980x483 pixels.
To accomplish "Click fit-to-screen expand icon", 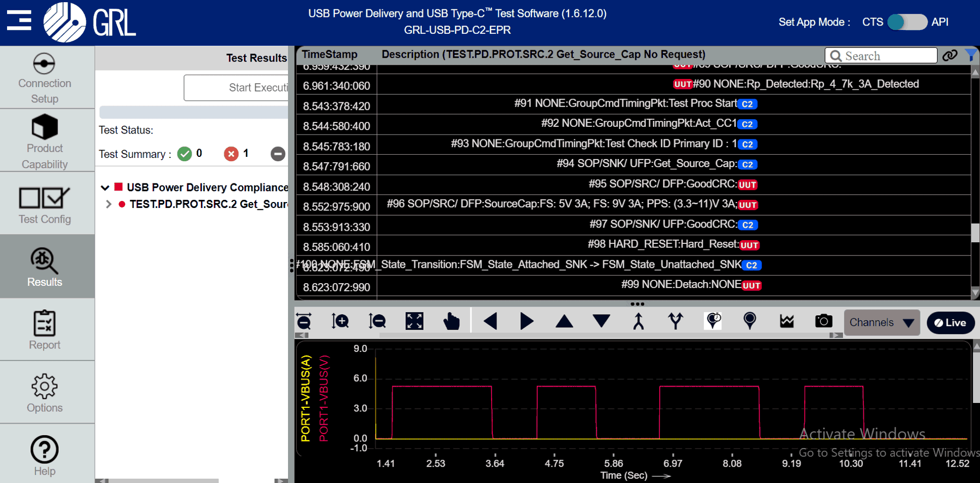I will click(x=414, y=321).
